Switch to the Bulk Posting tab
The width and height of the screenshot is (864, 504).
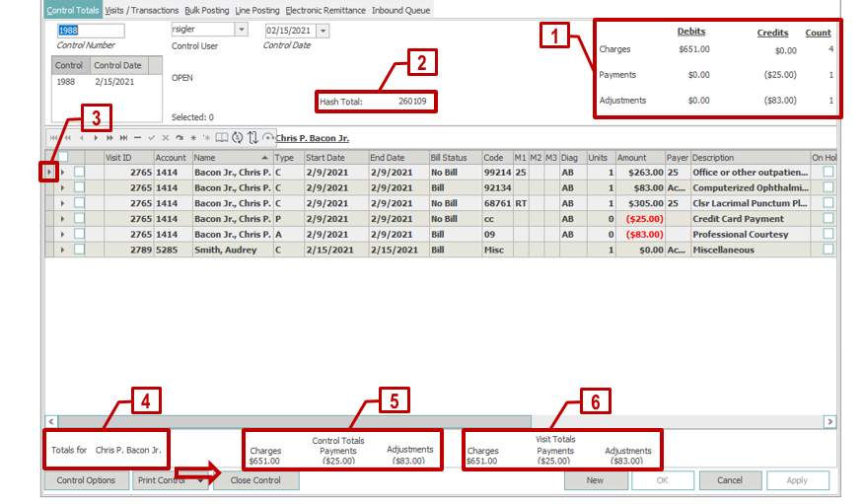[206, 10]
